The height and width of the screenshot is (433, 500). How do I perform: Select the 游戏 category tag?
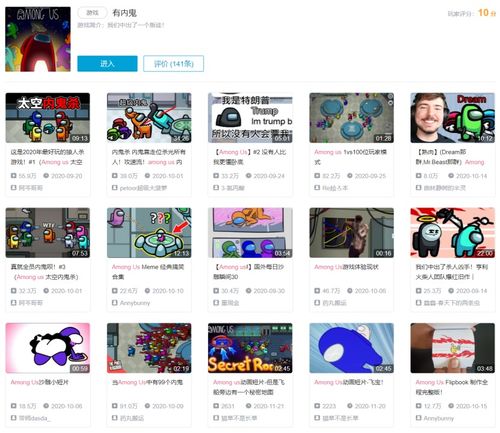92,13
